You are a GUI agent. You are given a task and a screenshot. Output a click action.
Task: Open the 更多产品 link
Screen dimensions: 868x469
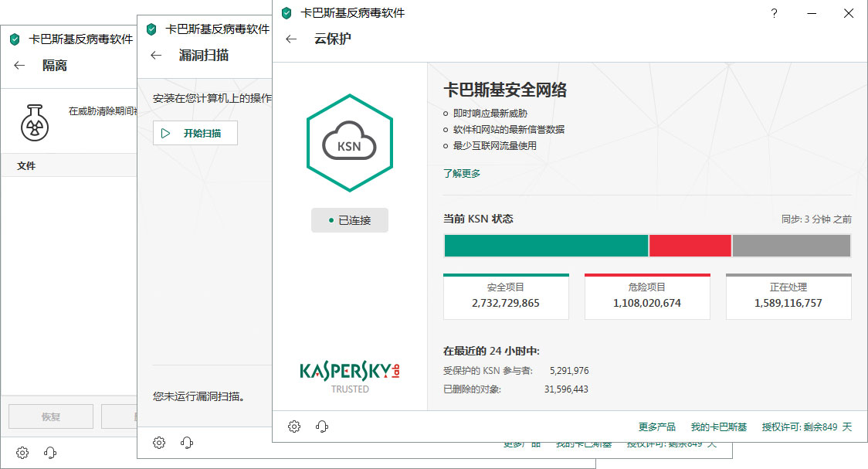[656, 427]
